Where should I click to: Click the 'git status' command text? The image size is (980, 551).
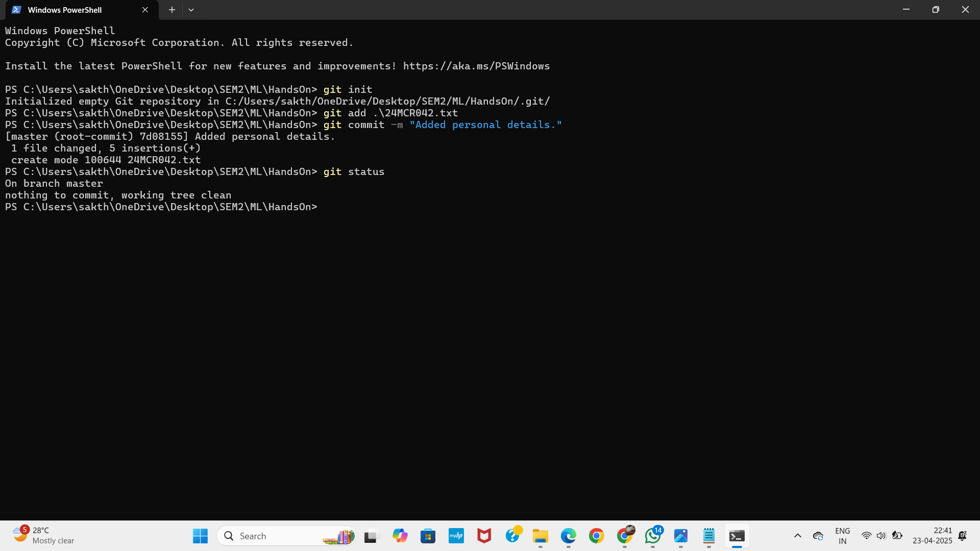(x=354, y=171)
